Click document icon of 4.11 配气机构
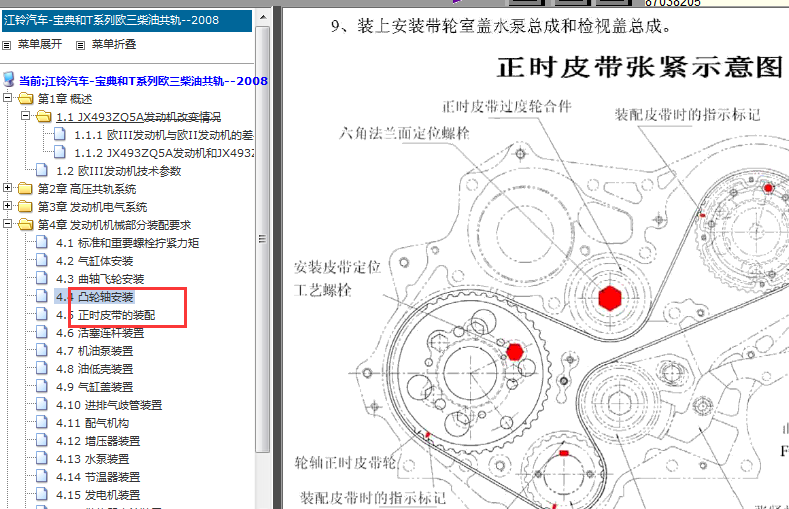 42,421
